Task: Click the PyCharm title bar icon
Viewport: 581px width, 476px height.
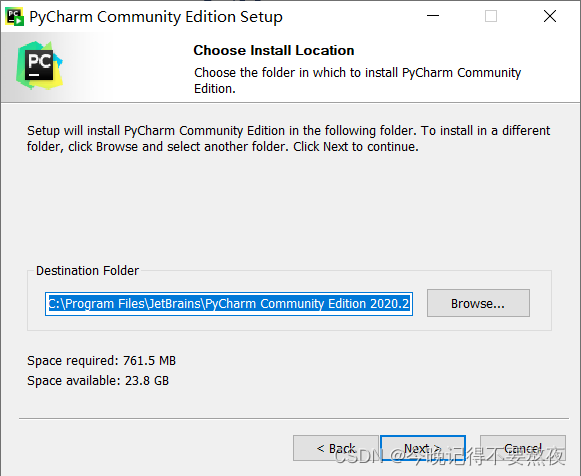Action: pos(14,17)
